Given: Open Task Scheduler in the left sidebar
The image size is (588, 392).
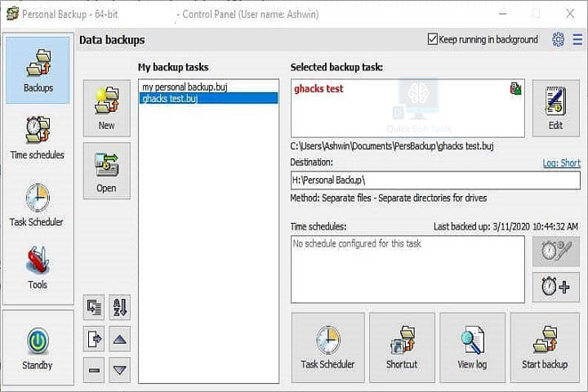Looking at the screenshot, I should (38, 205).
